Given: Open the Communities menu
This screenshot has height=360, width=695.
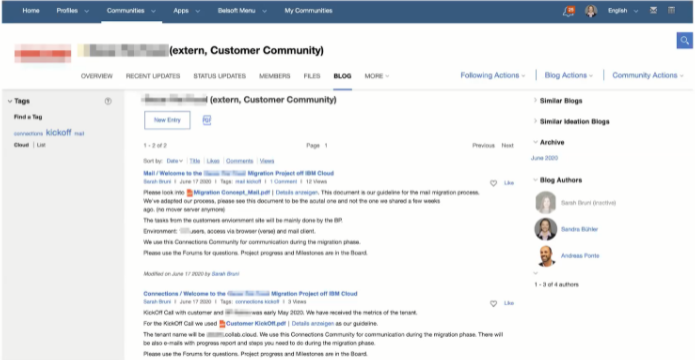Looking at the screenshot, I should 131,11.
